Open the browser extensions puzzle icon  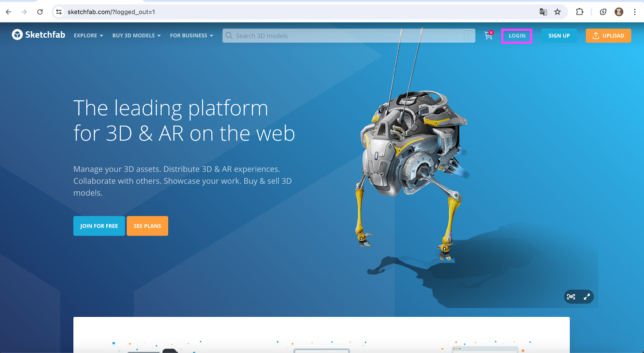point(580,12)
